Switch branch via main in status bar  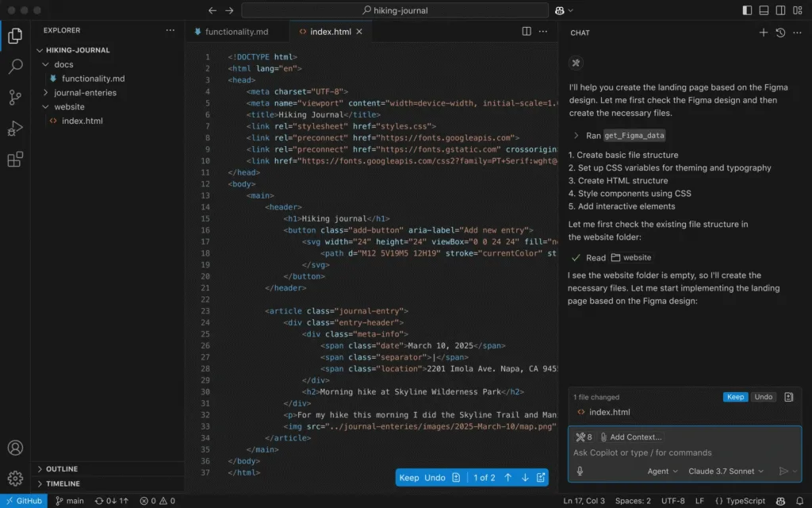[x=70, y=501]
